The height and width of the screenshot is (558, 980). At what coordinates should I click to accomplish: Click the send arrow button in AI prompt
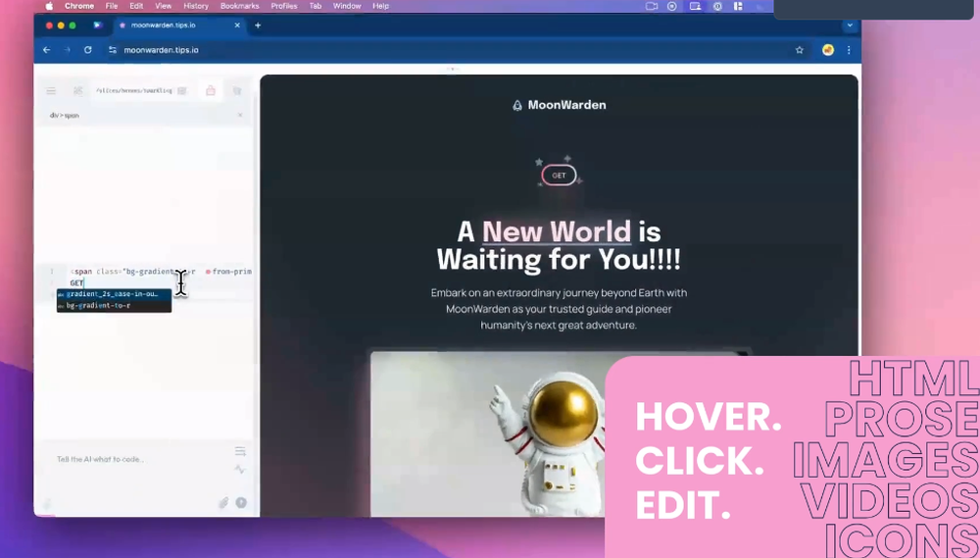coord(241,503)
